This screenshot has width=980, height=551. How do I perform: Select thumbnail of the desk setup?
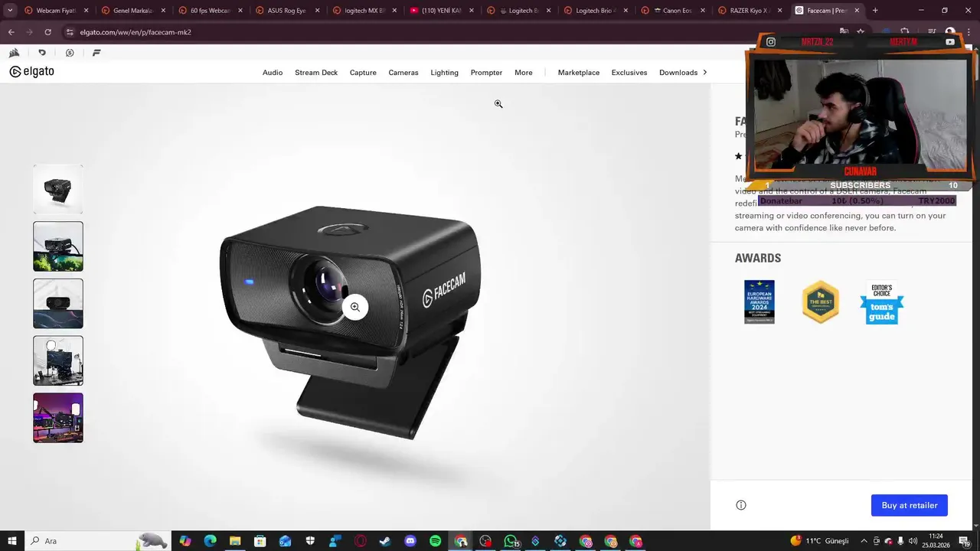click(58, 360)
